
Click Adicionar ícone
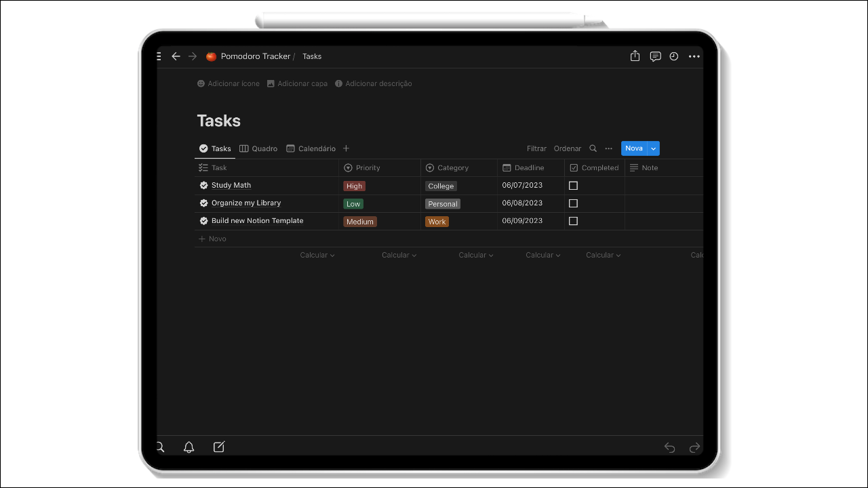(229, 83)
